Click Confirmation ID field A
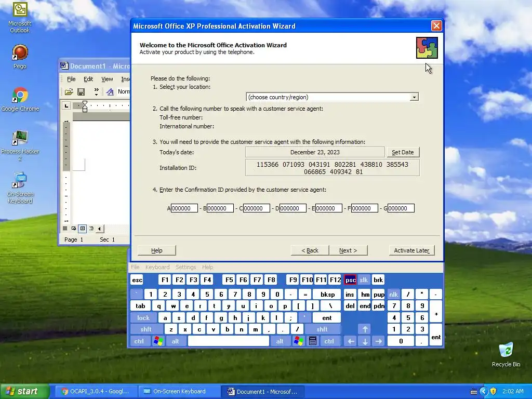 (x=184, y=208)
